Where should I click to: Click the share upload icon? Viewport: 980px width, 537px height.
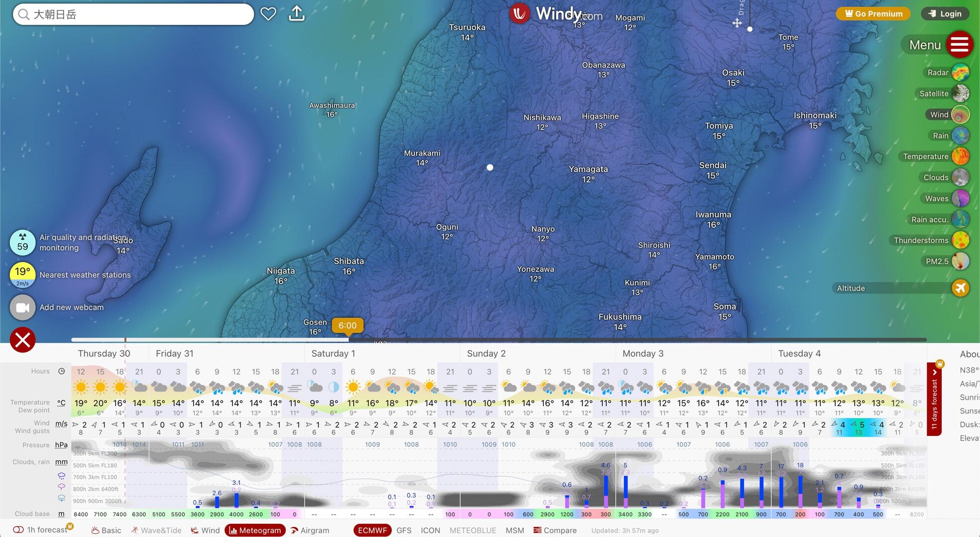(x=297, y=13)
